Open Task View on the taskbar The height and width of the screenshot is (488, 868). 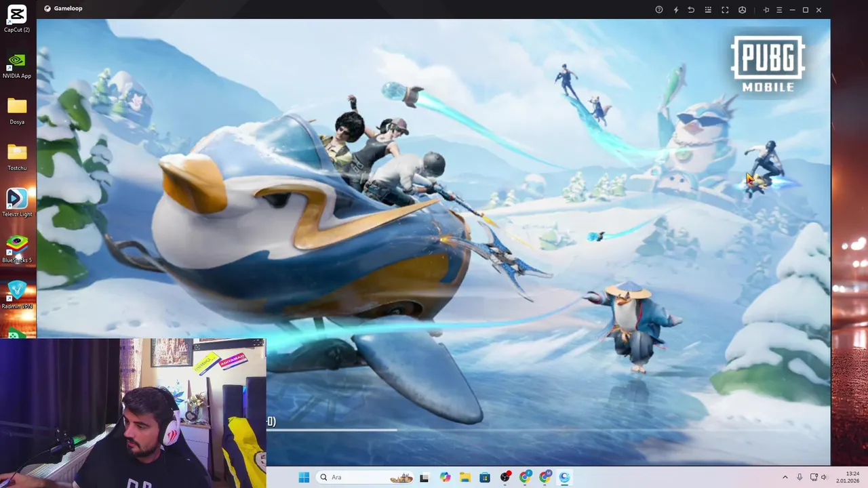pos(424,477)
